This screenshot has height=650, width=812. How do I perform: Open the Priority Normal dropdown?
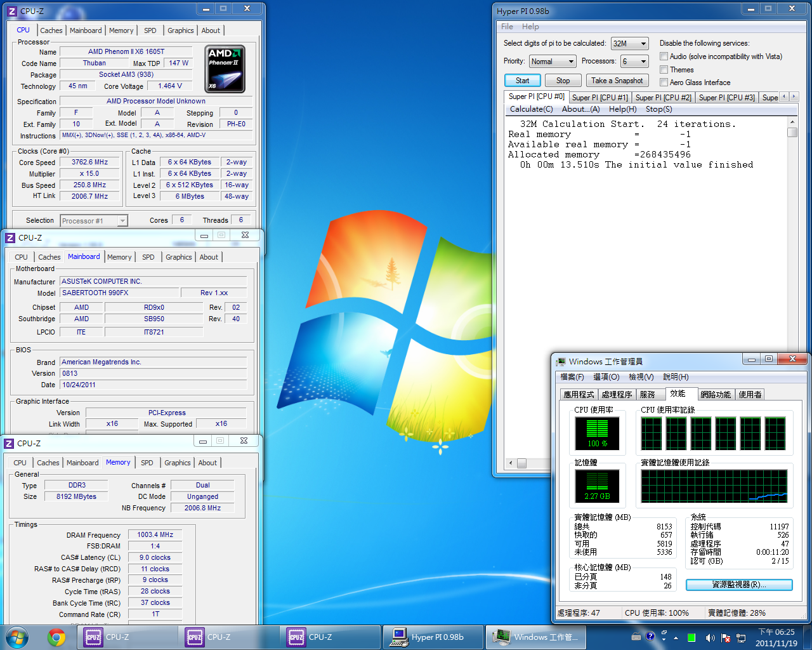[x=553, y=62]
